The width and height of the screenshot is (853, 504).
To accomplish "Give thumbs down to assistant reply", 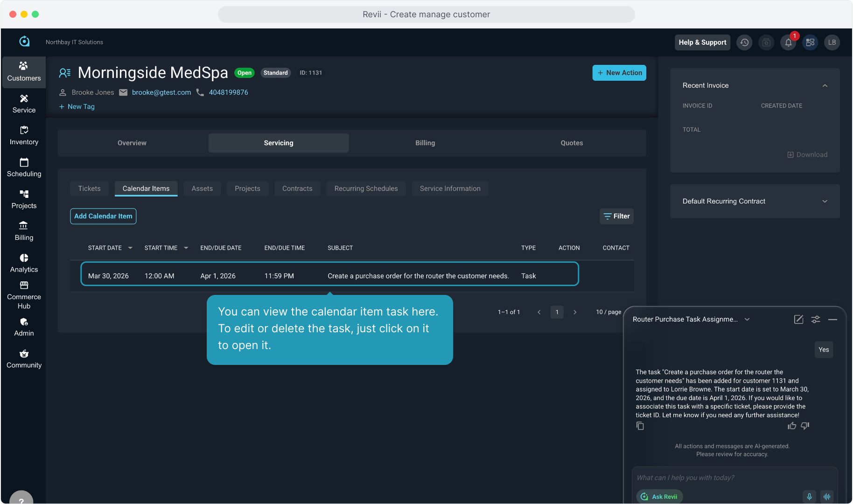I will (805, 426).
